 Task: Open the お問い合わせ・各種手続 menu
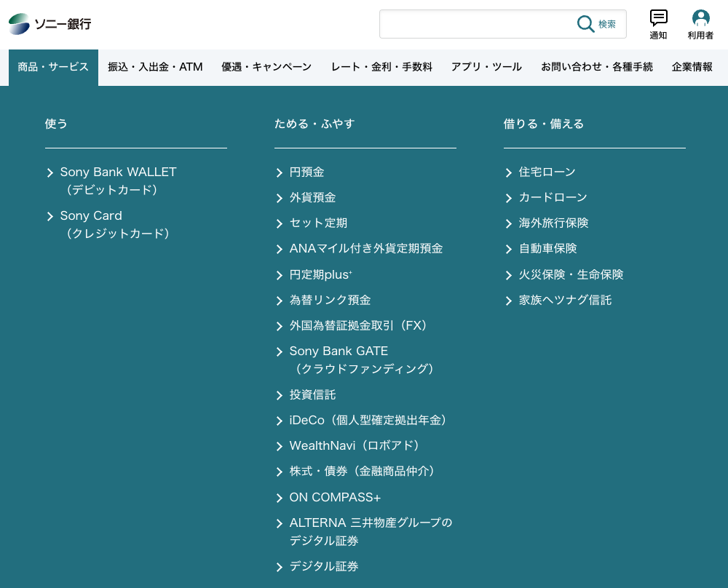(597, 67)
